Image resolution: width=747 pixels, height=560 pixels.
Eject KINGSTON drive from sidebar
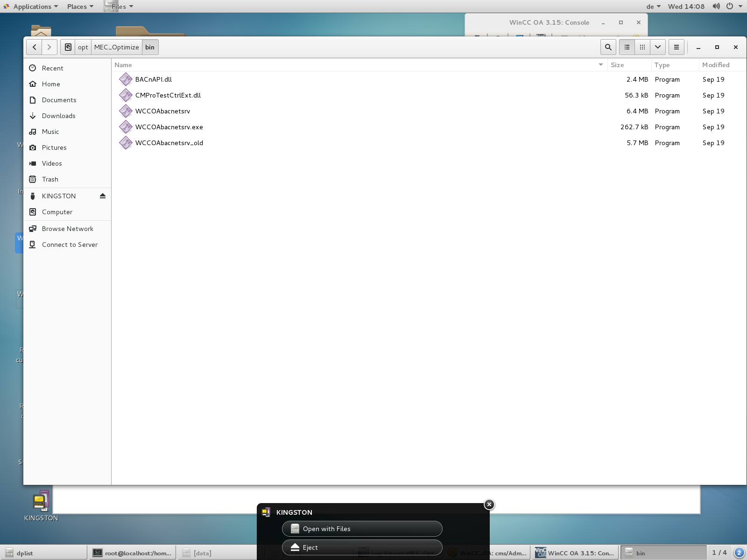point(103,196)
